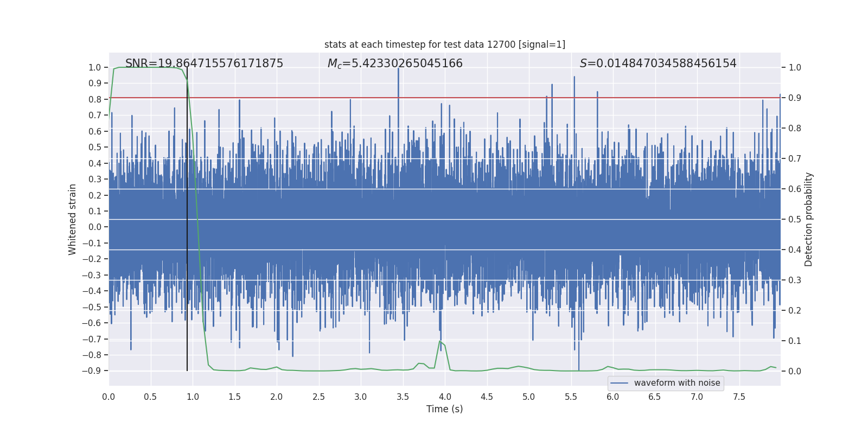Click the chirp mass Mc annotation
868x434 pixels.
[x=395, y=63]
